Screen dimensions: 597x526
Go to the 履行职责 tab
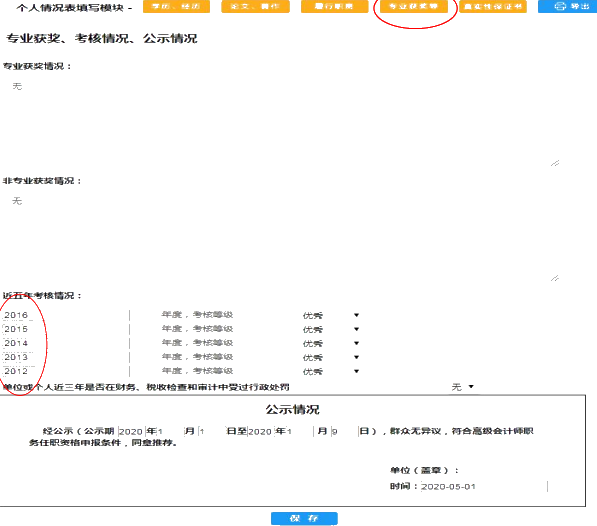pyautogui.click(x=335, y=6)
